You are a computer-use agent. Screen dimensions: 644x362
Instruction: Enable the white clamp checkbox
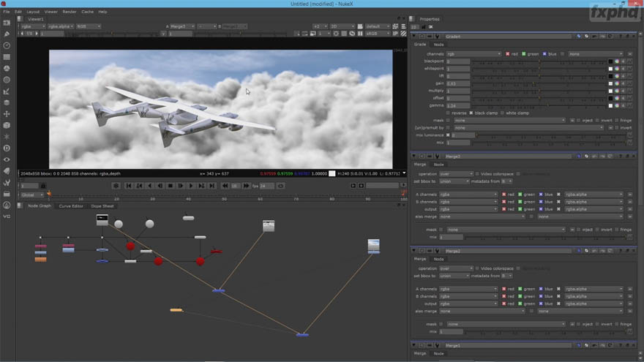tap(502, 113)
